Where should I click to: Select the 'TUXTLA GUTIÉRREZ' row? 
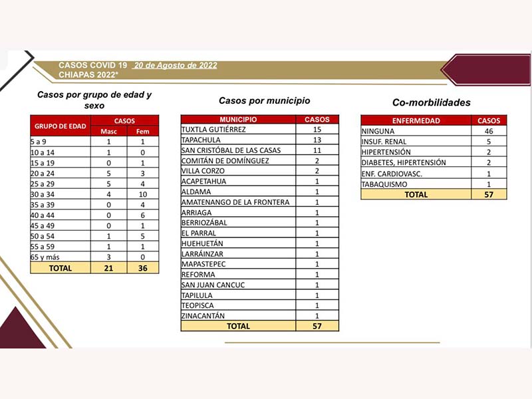[260, 129]
